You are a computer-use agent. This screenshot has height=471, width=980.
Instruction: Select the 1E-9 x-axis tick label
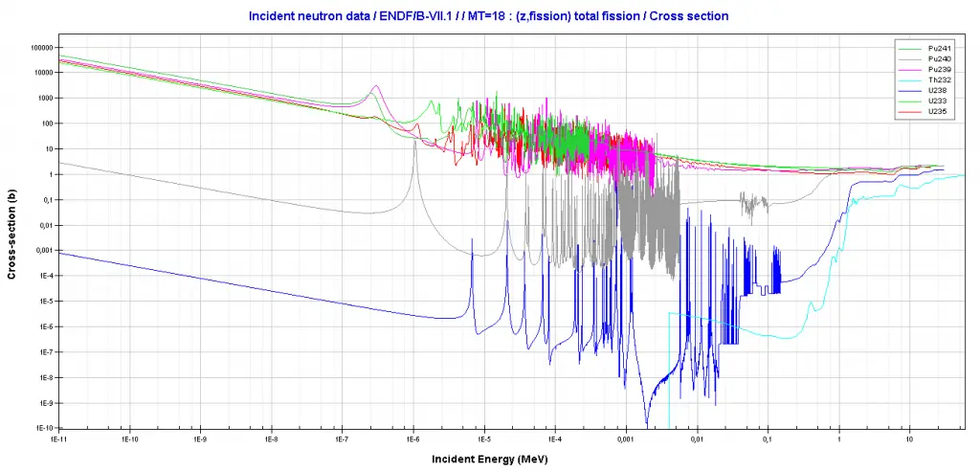(200, 440)
